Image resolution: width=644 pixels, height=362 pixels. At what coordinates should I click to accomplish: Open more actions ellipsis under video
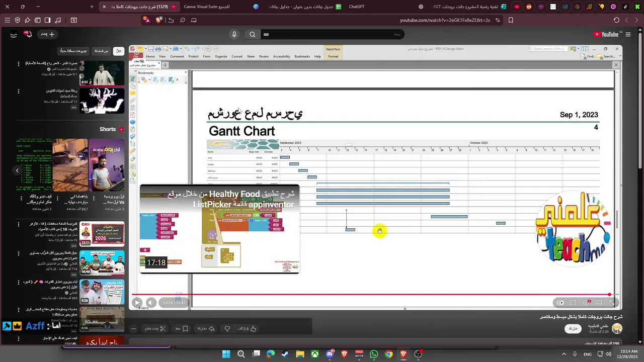133,329
